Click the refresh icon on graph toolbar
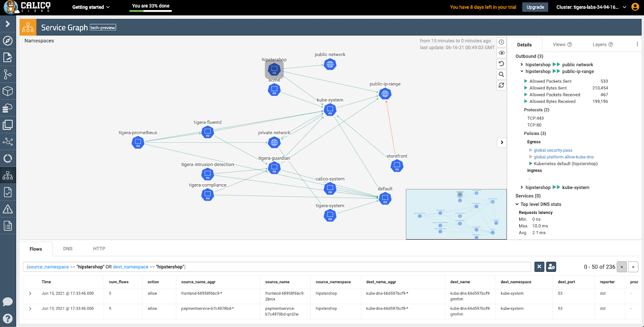This screenshot has height=327, width=644. coord(502,85)
